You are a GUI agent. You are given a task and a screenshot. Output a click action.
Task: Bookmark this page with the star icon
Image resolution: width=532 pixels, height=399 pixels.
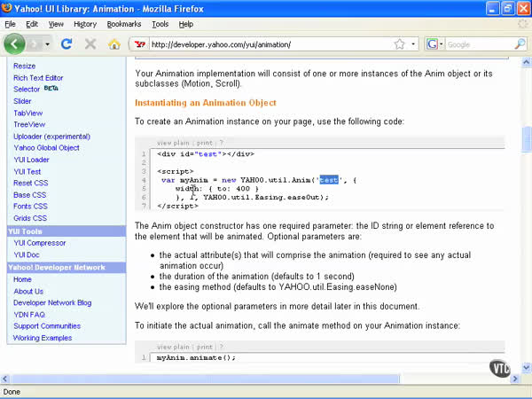399,43
